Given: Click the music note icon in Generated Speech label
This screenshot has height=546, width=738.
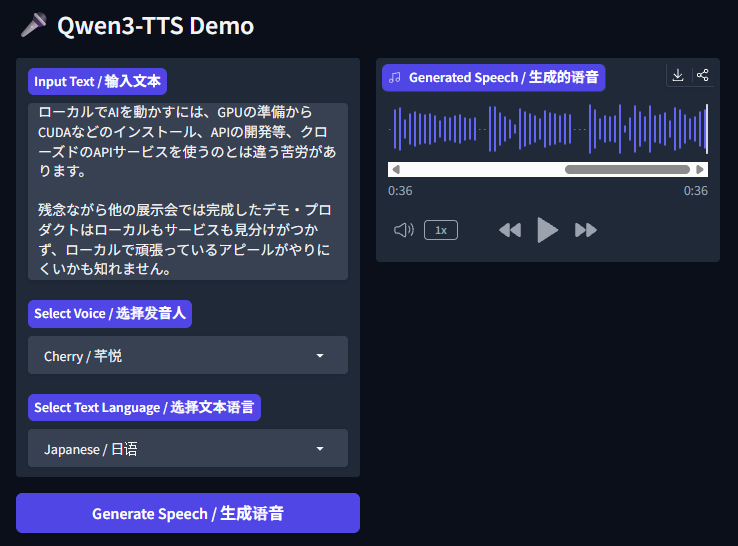Looking at the screenshot, I should pyautogui.click(x=395, y=78).
